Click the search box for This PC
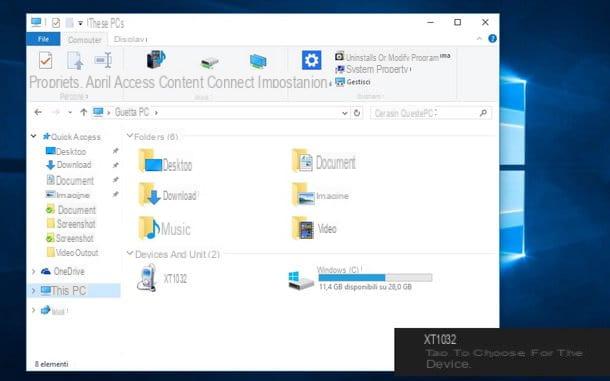Viewport: 610px width, 381px height. tap(431, 113)
